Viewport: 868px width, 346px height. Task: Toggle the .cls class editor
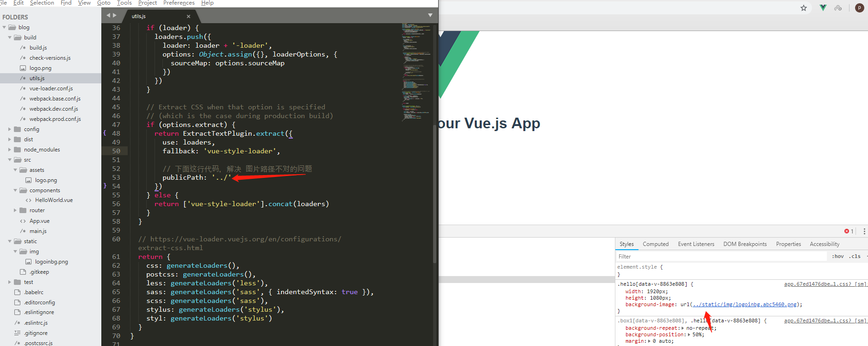click(x=855, y=256)
